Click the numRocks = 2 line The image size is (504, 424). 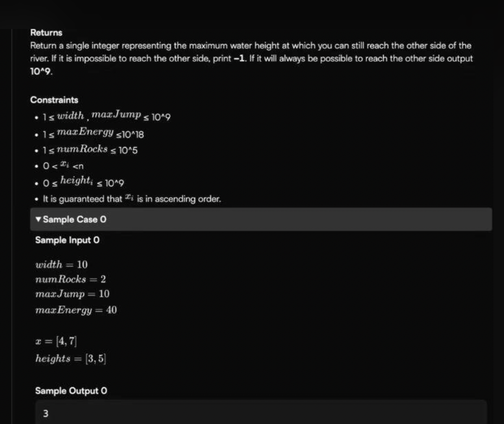[70, 279]
